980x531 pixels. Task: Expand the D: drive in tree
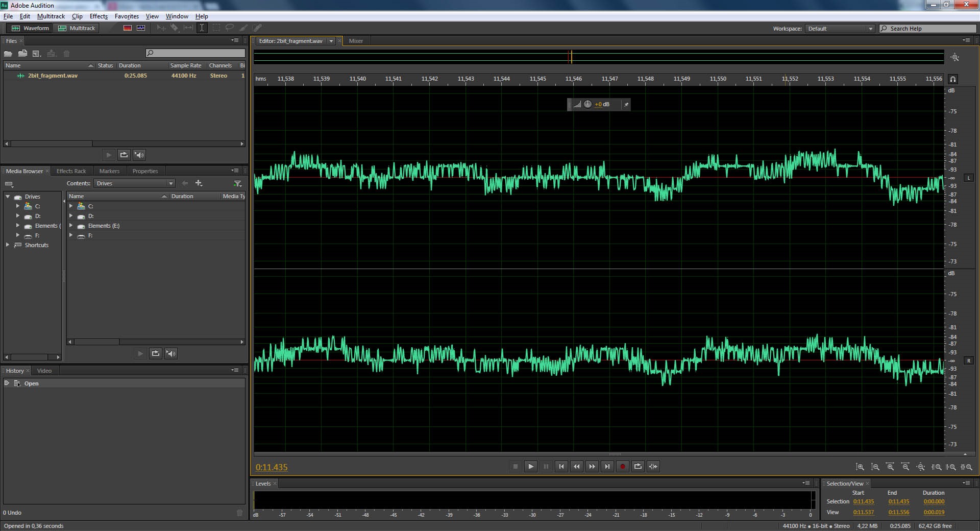point(18,216)
